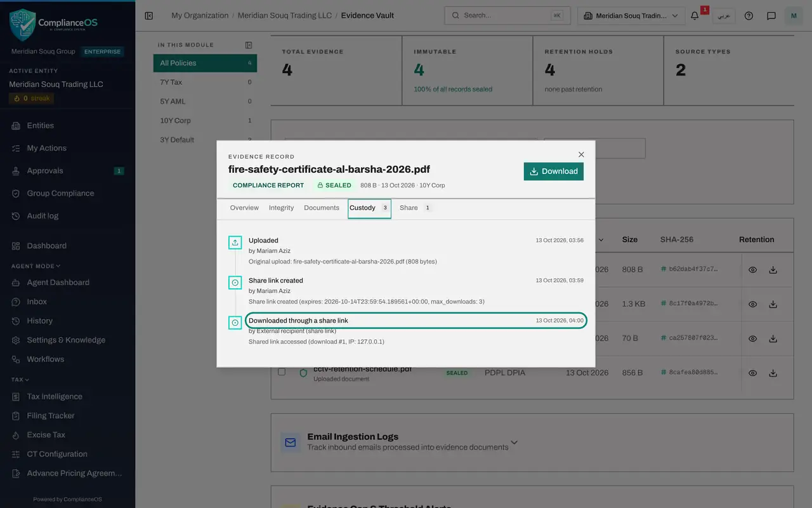Select the Custody tab

click(x=369, y=208)
